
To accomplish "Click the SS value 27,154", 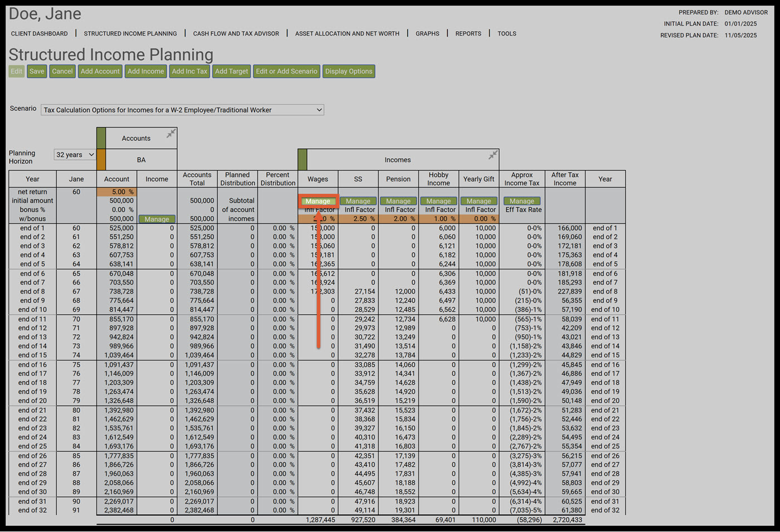I will pyautogui.click(x=365, y=291).
